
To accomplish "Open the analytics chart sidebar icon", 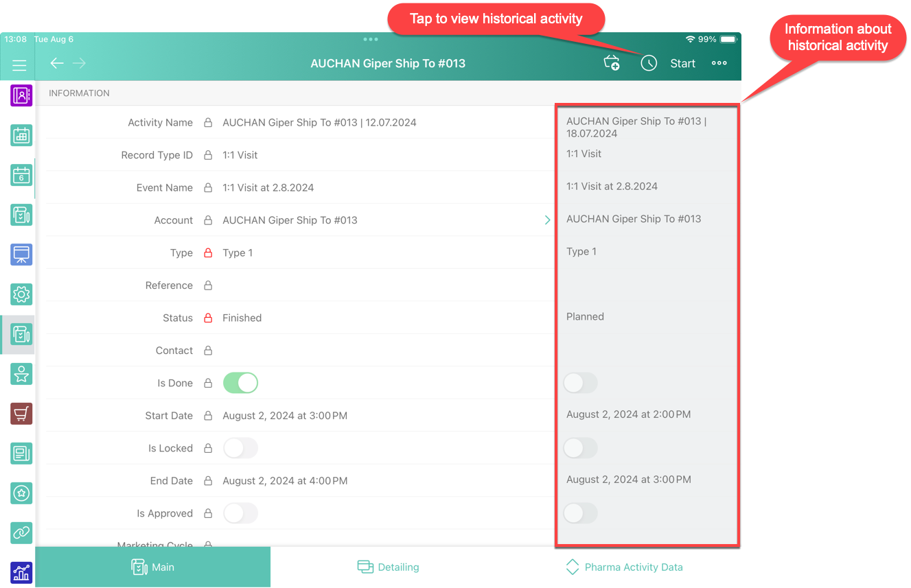I will point(21,572).
